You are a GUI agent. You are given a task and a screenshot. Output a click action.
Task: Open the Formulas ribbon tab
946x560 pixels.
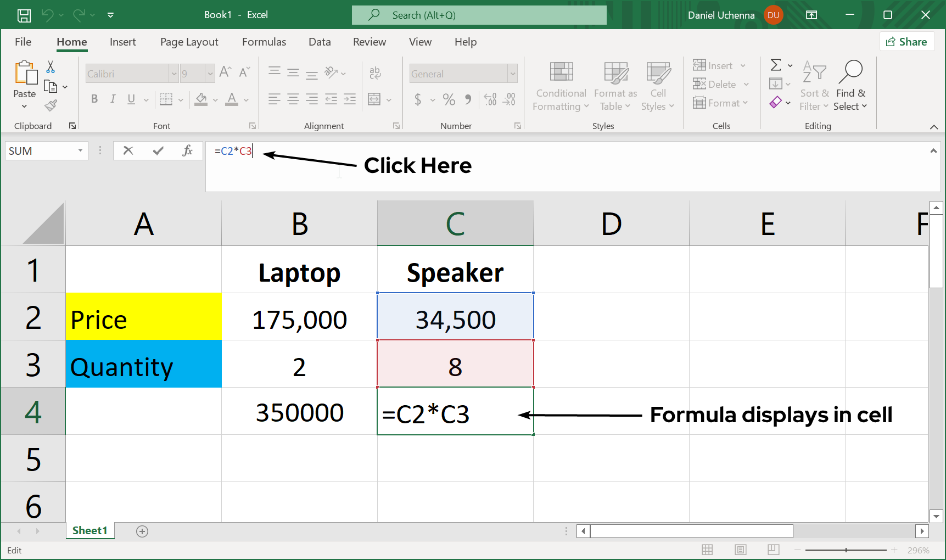[264, 42]
